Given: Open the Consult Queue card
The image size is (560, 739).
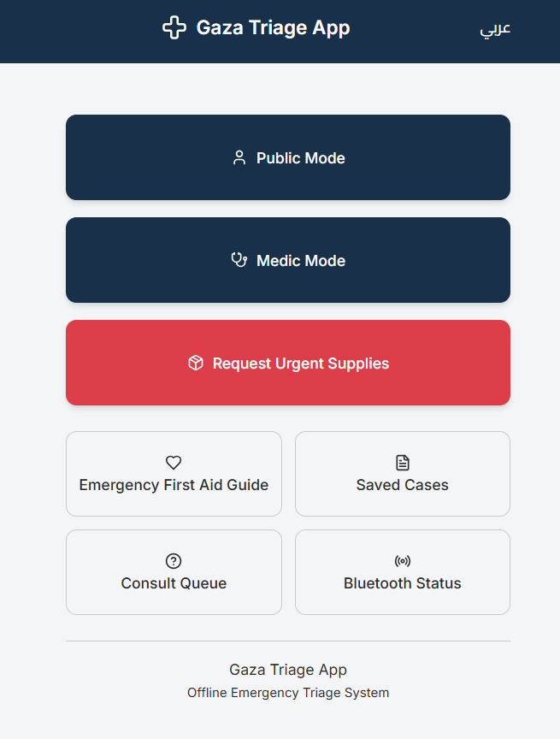Looking at the screenshot, I should tap(174, 572).
